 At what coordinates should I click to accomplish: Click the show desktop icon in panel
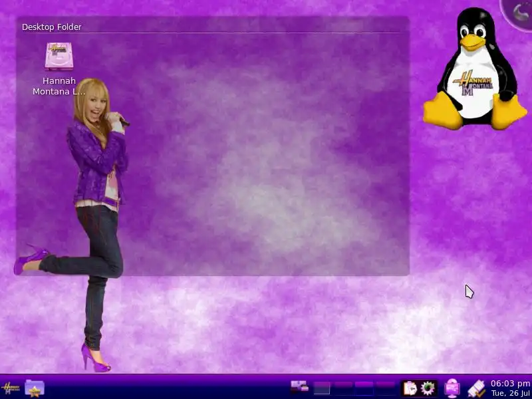tap(299, 387)
